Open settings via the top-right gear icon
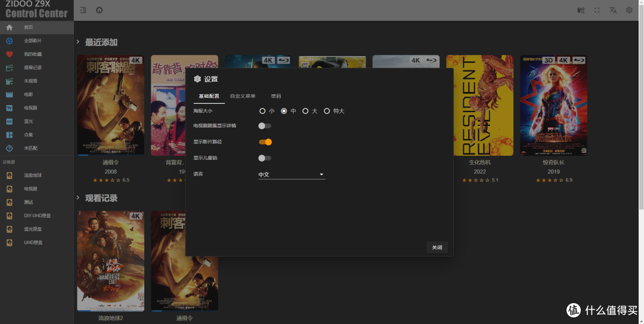Viewport: 644px width, 324px height. click(x=629, y=10)
